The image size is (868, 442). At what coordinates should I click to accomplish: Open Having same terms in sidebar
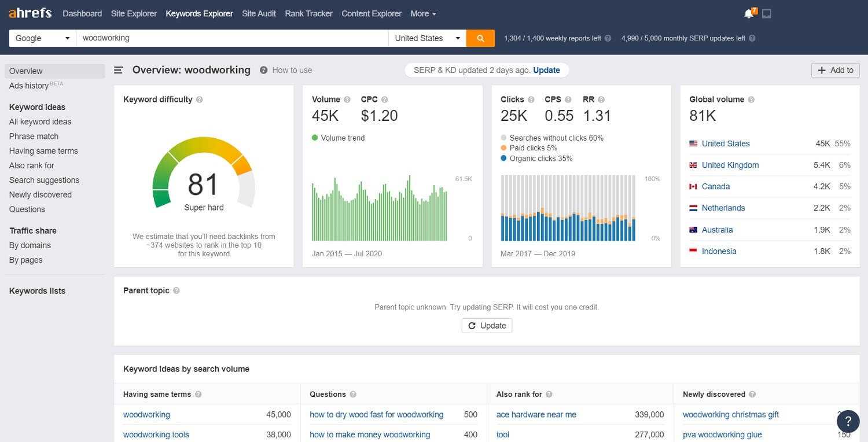(43, 151)
